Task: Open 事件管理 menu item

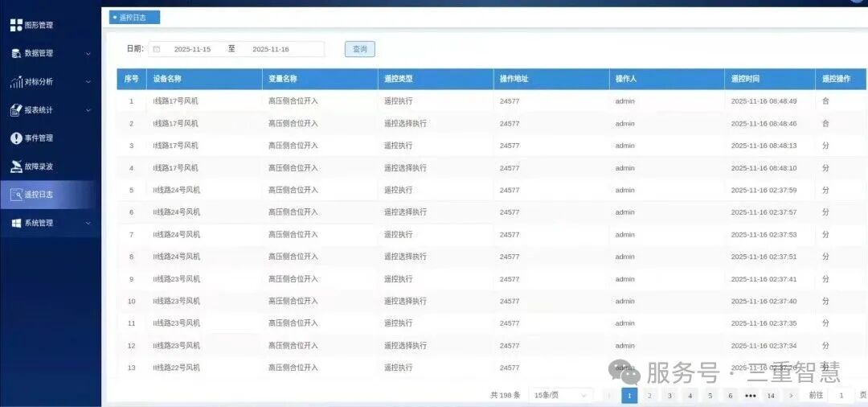Action: [x=51, y=138]
